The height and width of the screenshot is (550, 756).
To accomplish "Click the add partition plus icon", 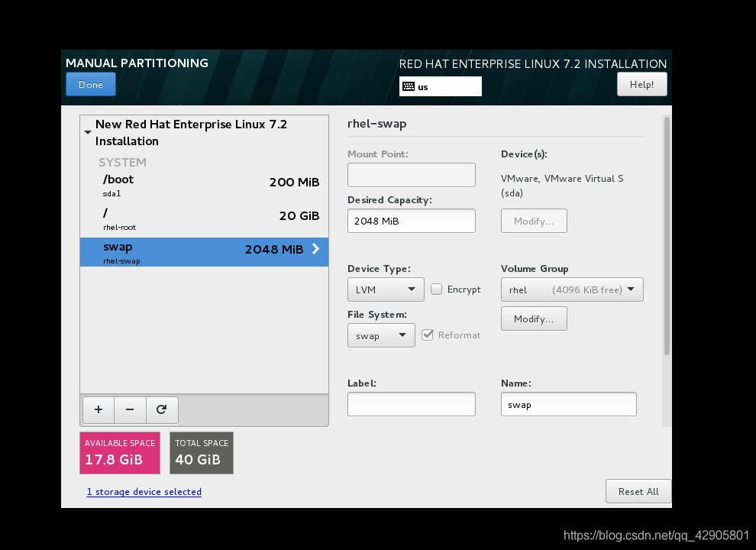I will point(99,409).
